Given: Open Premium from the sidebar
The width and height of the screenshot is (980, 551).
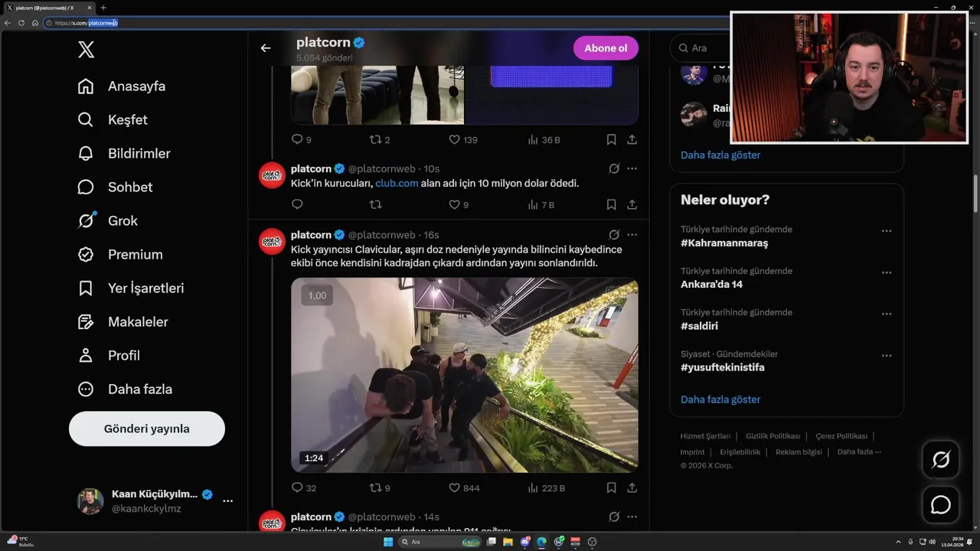Looking at the screenshot, I should [121, 255].
